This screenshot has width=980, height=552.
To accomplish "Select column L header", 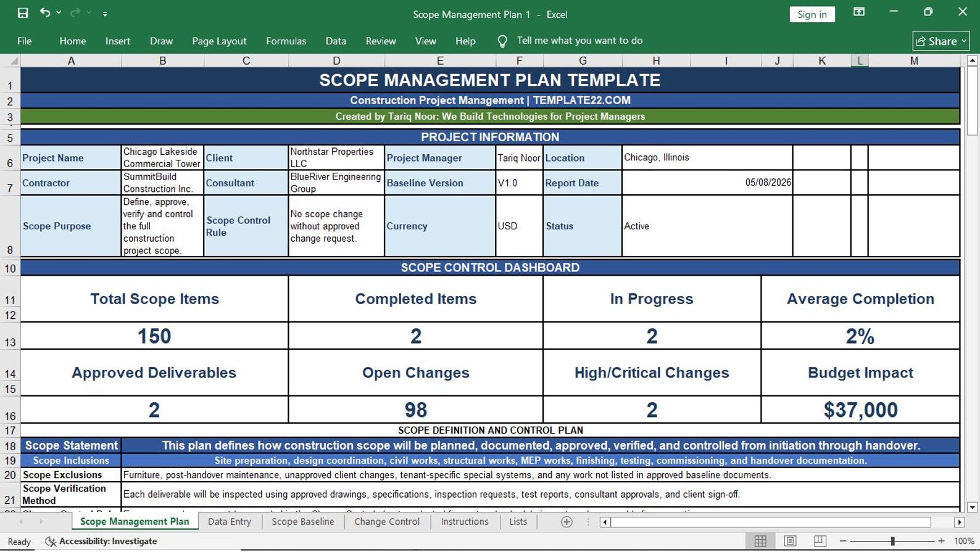I will (859, 60).
